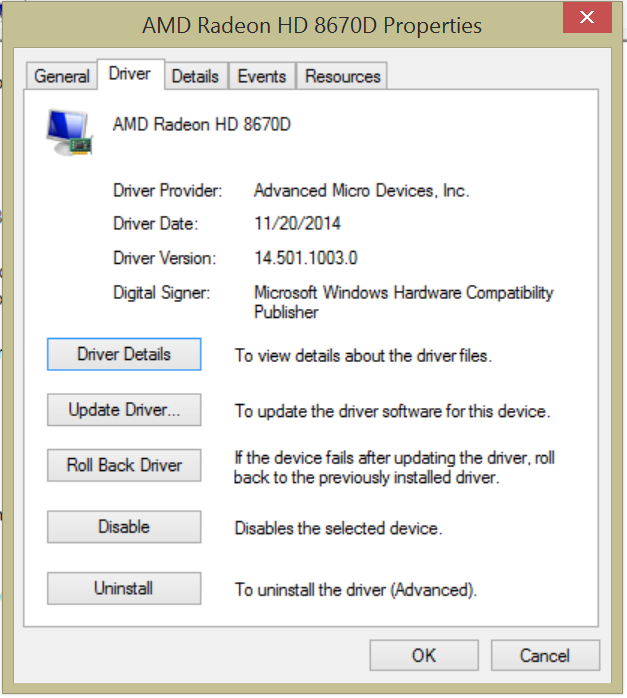Switch to the General tab

[x=62, y=76]
